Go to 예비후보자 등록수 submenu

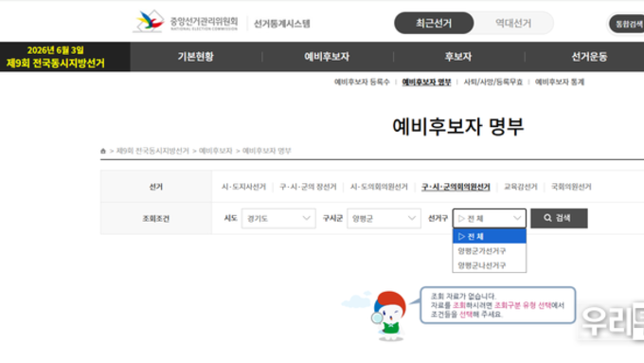click(362, 82)
